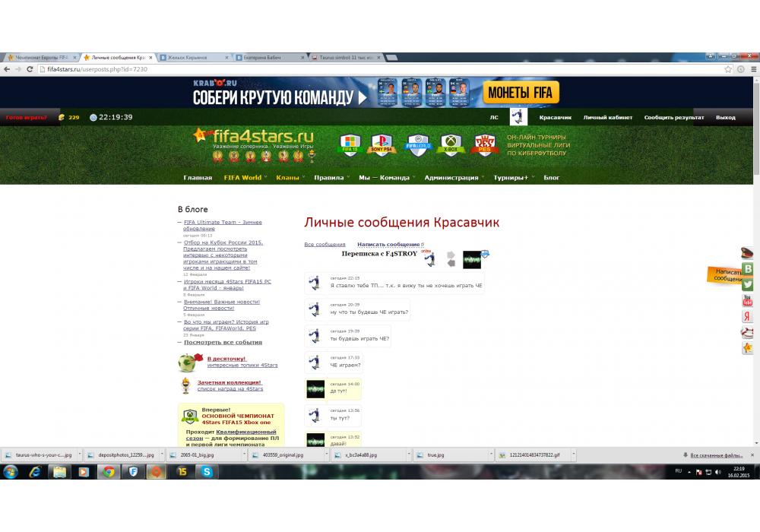Open Google Chrome from the taskbar
Image resolution: width=760 pixels, height=532 pixels.
109,471
